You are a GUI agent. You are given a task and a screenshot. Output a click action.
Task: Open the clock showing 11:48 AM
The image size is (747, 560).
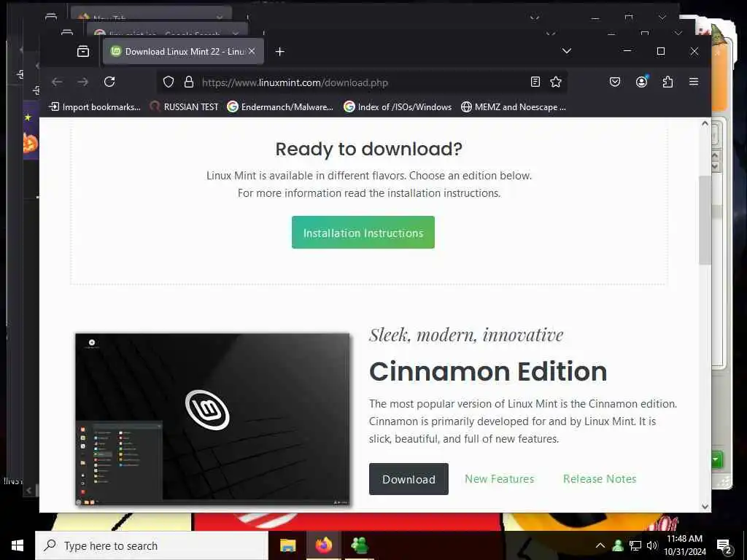(x=684, y=545)
